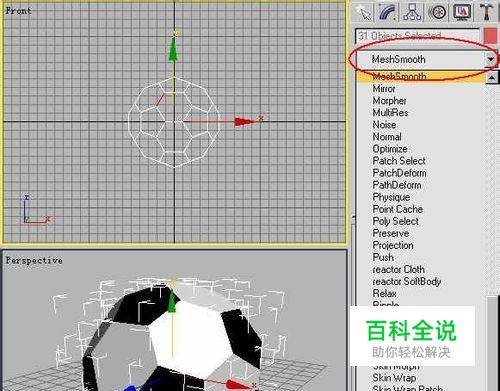Screen dimensions: 500x391
Task: Choose Mirror from modifier list
Action: point(384,89)
